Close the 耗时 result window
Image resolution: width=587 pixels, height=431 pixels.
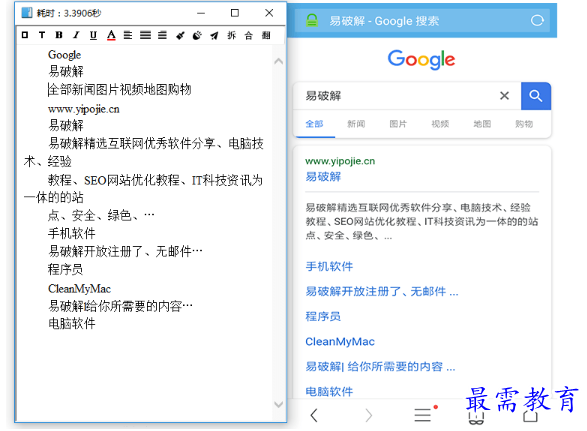click(x=269, y=13)
